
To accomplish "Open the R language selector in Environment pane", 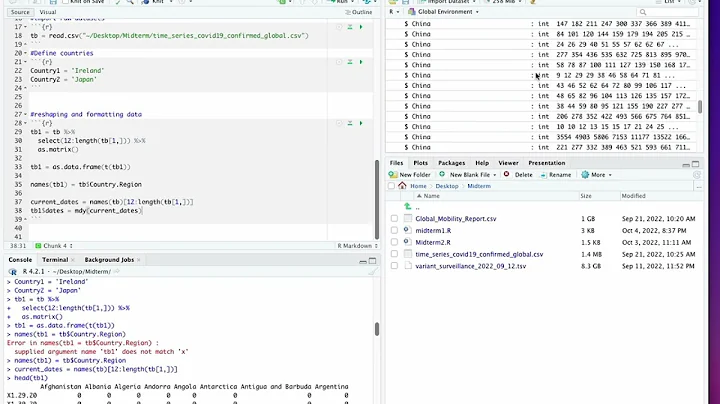I will tap(394, 12).
